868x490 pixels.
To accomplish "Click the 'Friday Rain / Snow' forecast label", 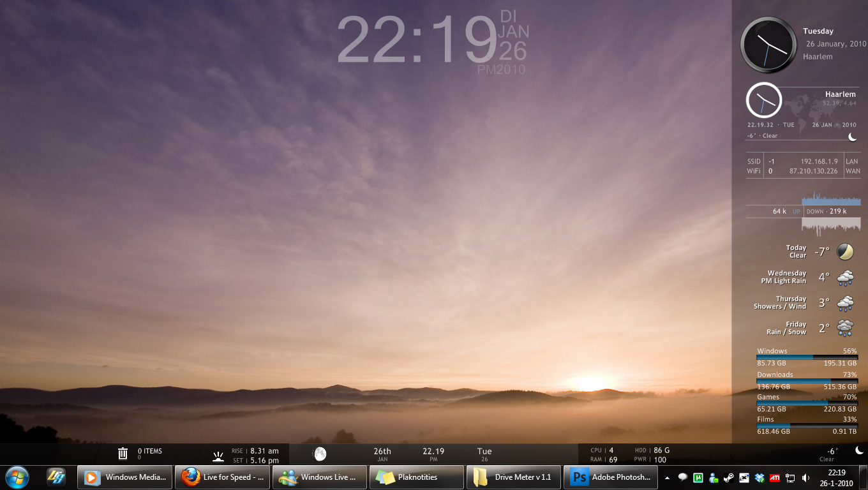I will pyautogui.click(x=786, y=328).
